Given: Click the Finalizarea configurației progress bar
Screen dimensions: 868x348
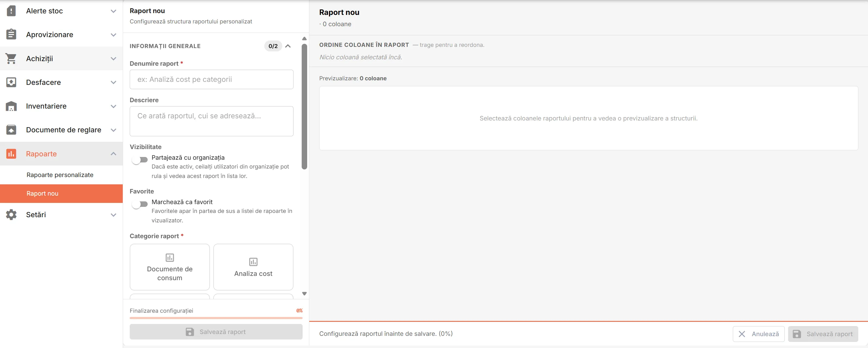Looking at the screenshot, I should (x=216, y=318).
